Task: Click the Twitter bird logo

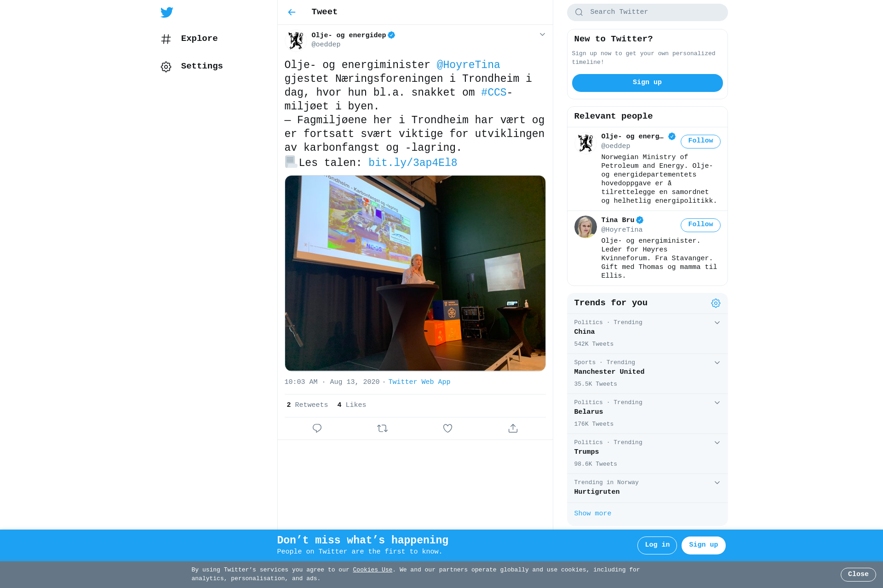Action: (x=167, y=12)
